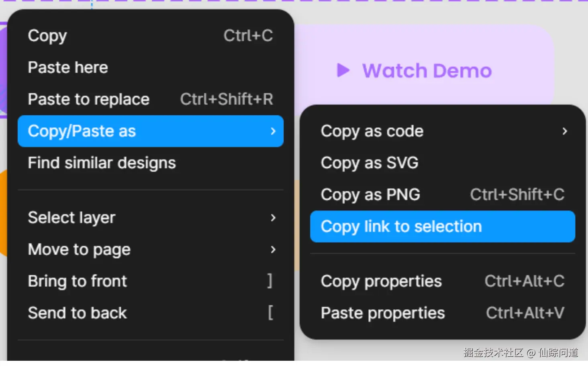Select Bring to front
588x368 pixels.
(151, 281)
